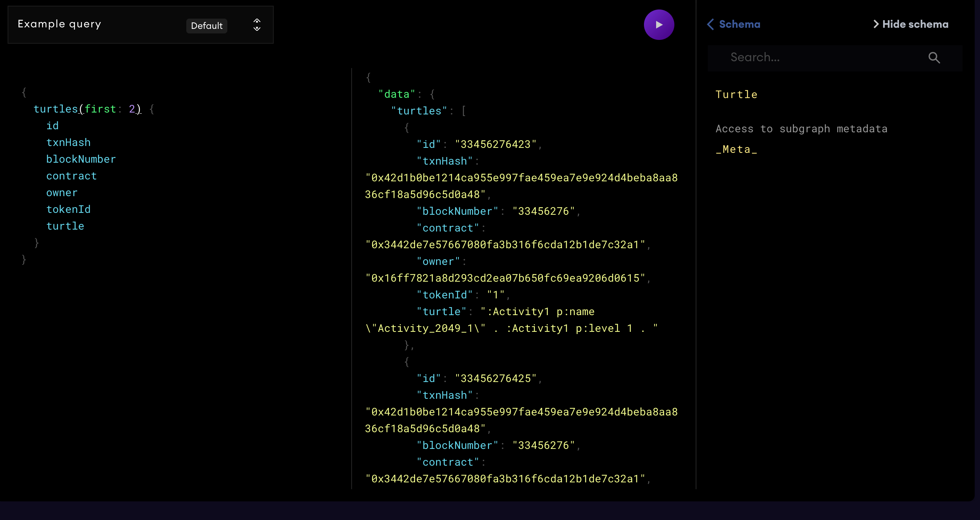Click the chevron next to Hide schema
The width and height of the screenshot is (980, 520).
[x=876, y=24]
